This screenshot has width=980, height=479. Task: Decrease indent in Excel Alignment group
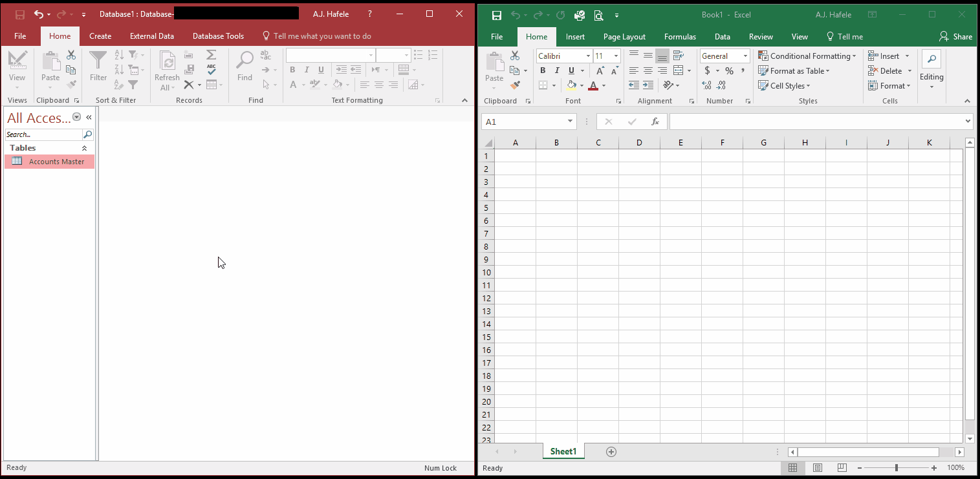[634, 85]
